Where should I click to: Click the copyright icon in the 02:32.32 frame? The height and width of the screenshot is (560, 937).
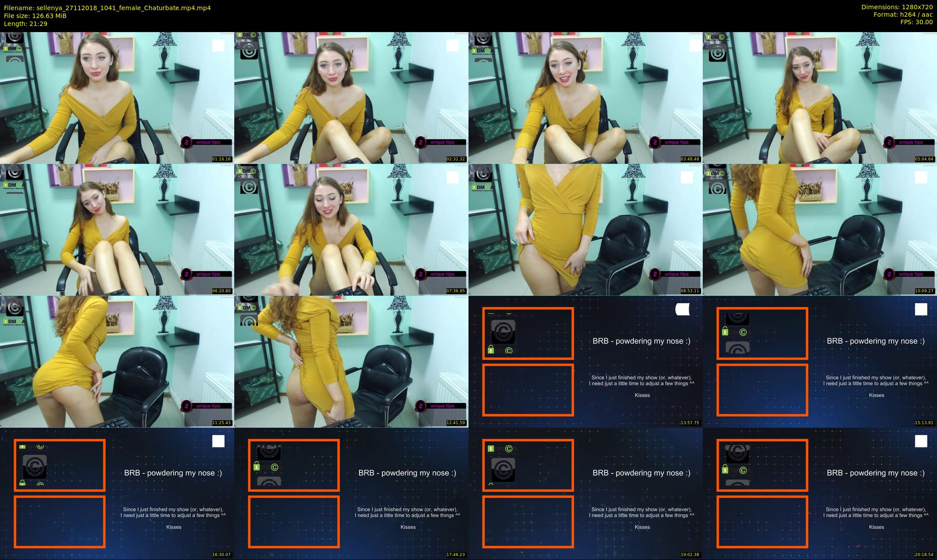pyautogui.click(x=249, y=51)
